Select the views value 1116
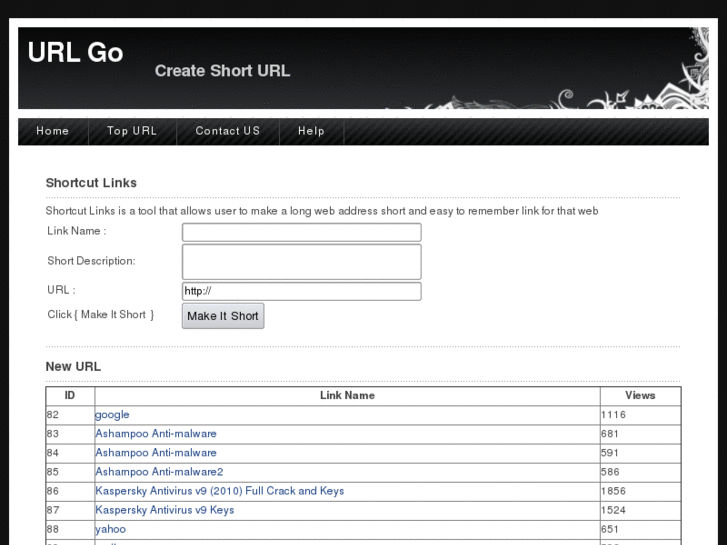 pyautogui.click(x=614, y=415)
